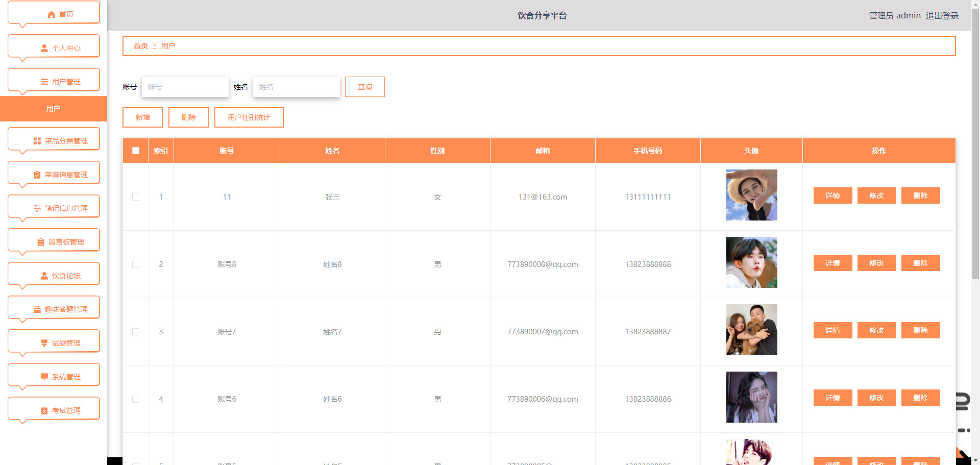980x465 pixels.
Task: Focus the 账号 search input field
Action: click(185, 87)
